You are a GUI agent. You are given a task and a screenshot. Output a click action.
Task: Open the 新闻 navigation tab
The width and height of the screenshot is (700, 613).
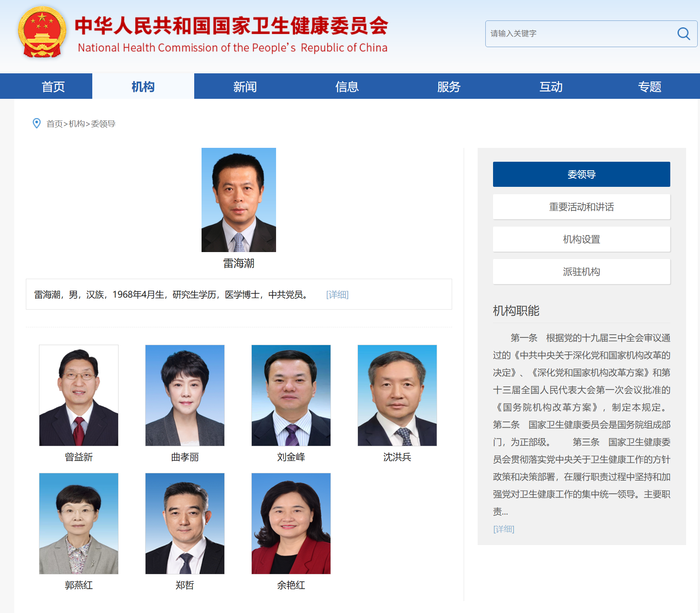(x=245, y=86)
